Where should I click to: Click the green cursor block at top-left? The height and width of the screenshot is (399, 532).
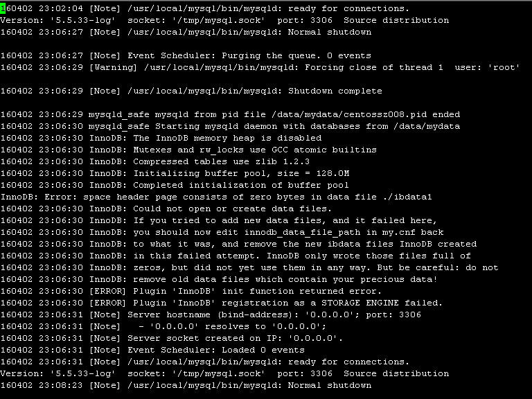pos(3,8)
